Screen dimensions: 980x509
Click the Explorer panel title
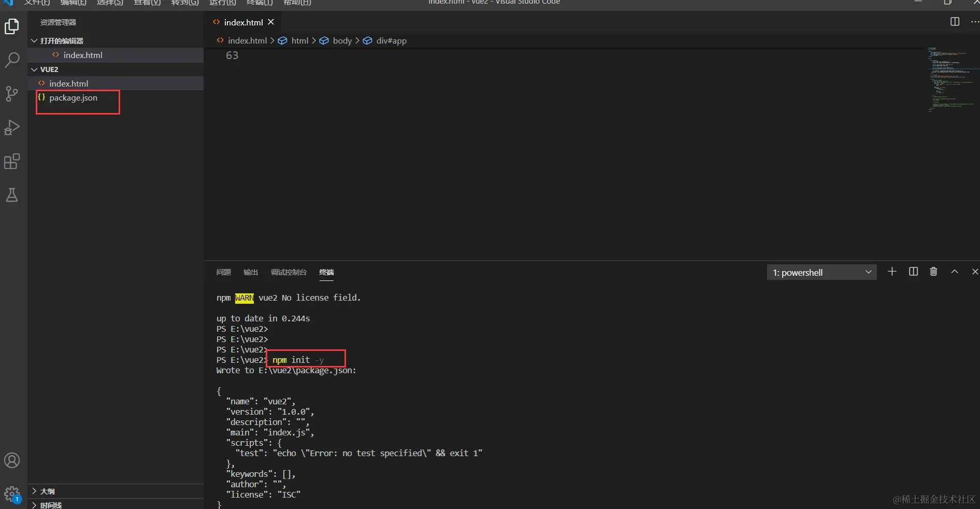click(x=58, y=22)
